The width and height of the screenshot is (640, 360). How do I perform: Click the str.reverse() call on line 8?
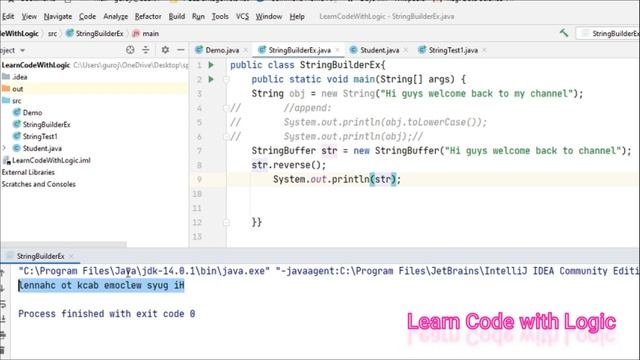pos(289,165)
